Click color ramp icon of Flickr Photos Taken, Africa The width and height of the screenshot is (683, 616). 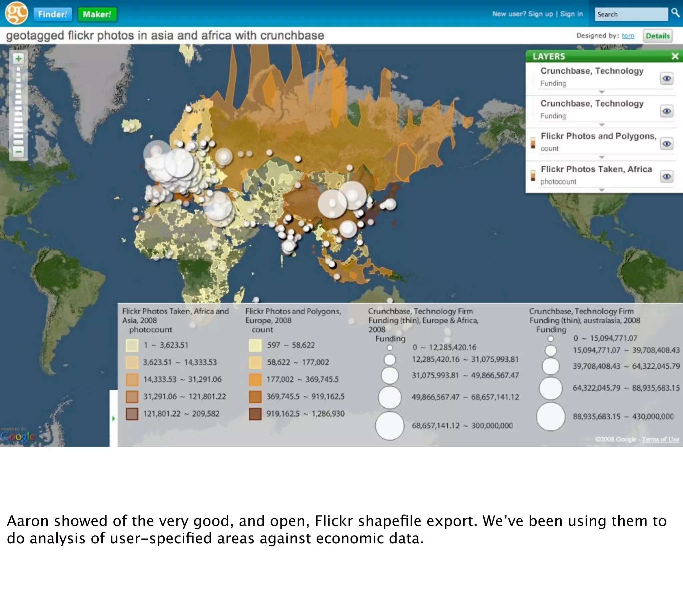tap(533, 175)
